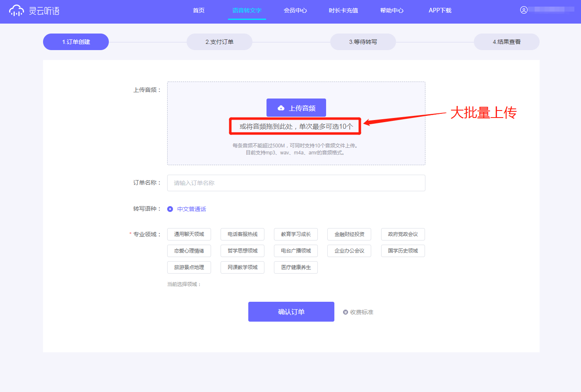Click the 4.结果查看 step indicator

click(x=507, y=42)
